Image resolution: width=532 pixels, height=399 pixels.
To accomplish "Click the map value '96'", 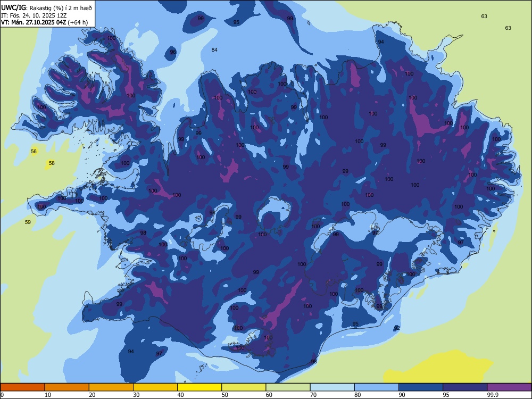I will click(173, 52).
